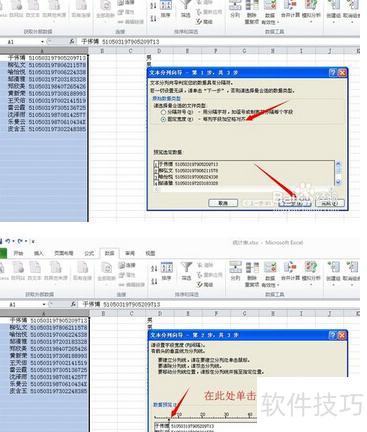Screen dimensions: 367x432
Task: Click 连接 item in lower window ribbon
Action: [x=127, y=265]
